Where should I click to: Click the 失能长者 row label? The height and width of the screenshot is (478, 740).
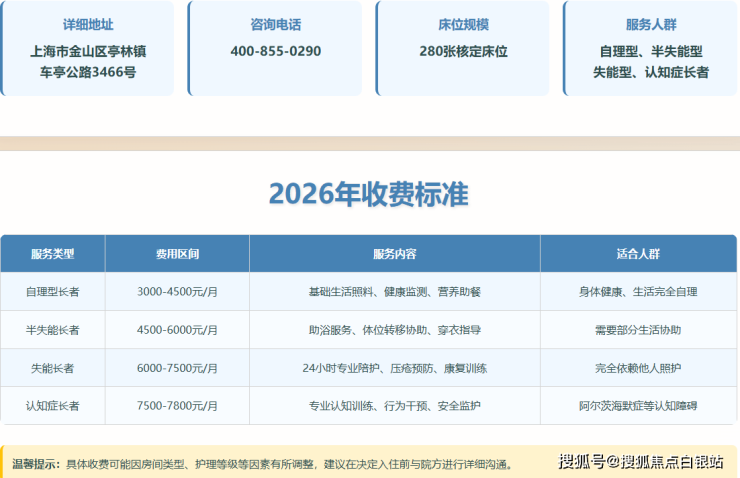click(x=53, y=368)
